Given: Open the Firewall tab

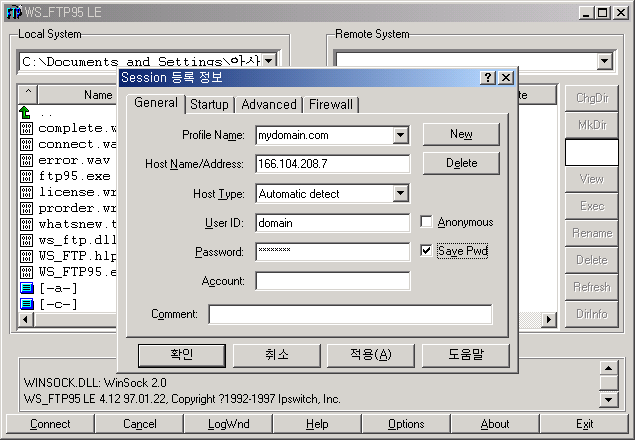Looking at the screenshot, I should coord(330,104).
